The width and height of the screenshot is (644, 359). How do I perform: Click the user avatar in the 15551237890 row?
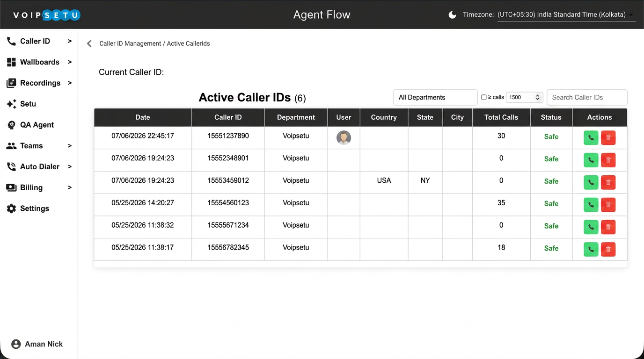(344, 137)
